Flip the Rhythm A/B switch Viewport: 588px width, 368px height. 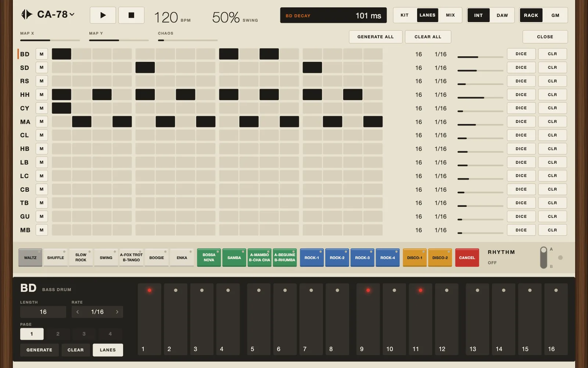(x=544, y=258)
